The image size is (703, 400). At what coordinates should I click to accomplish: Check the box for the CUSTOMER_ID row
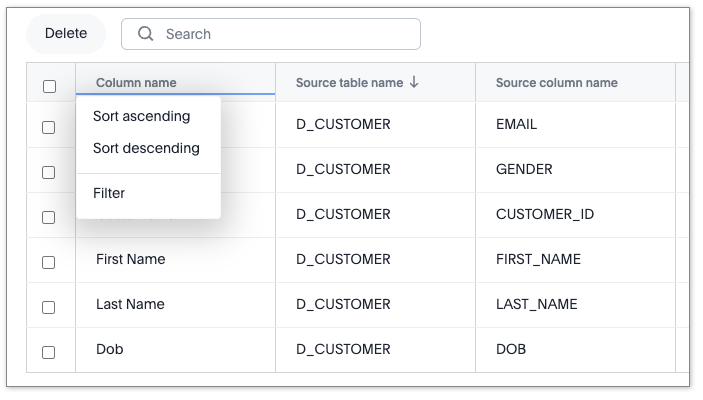[x=48, y=217]
